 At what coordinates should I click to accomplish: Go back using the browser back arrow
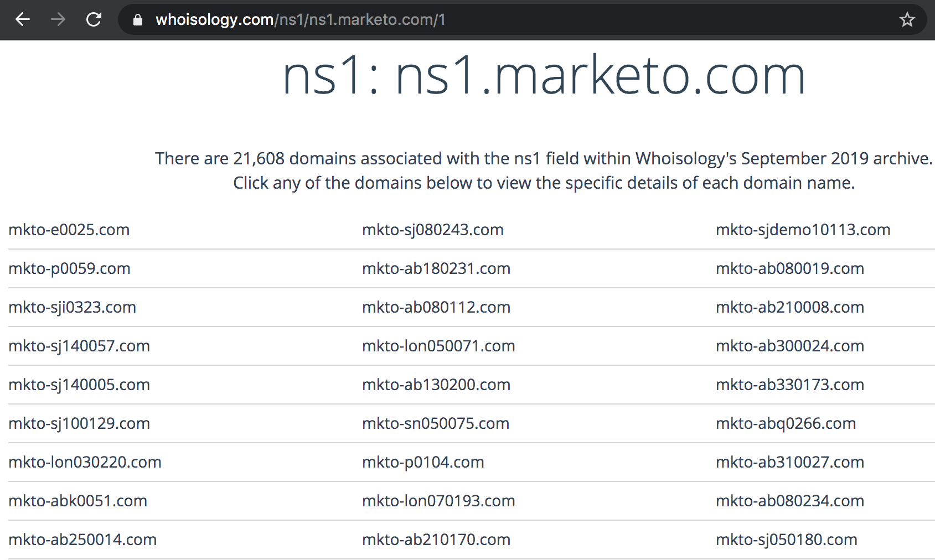click(x=23, y=20)
